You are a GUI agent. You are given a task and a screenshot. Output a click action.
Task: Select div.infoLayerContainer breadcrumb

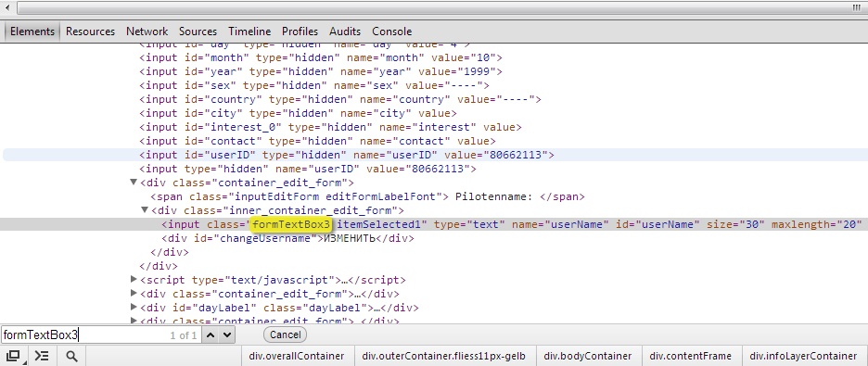point(803,356)
